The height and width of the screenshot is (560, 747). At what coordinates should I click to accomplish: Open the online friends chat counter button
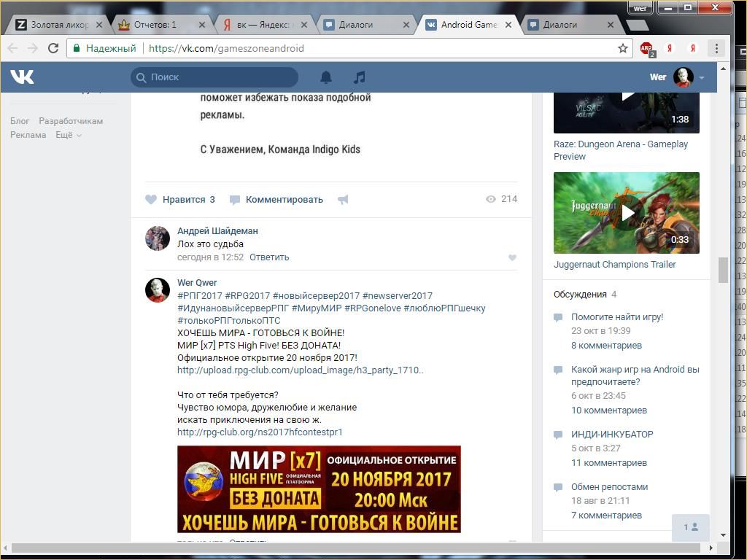tap(691, 527)
